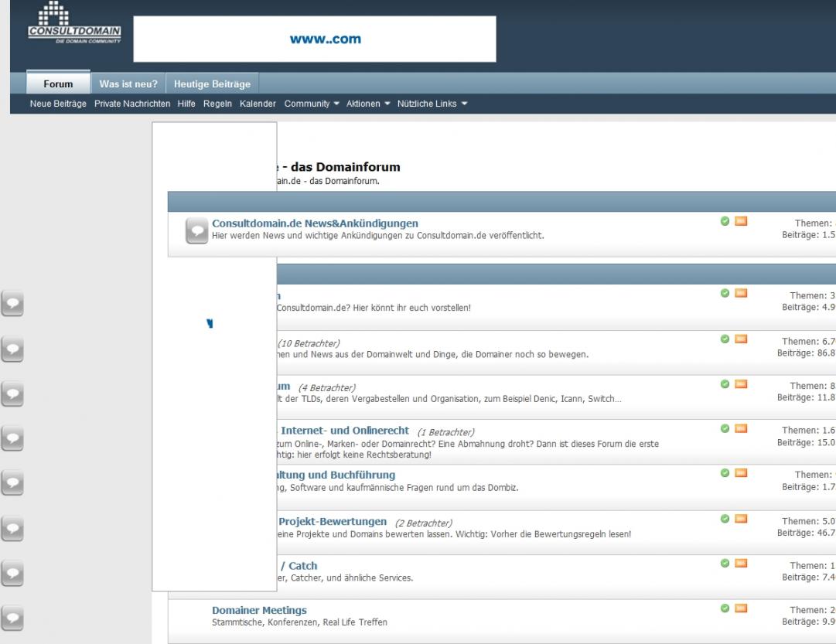Expand the Community dropdown menu
This screenshot has width=836, height=644.
coord(306,104)
